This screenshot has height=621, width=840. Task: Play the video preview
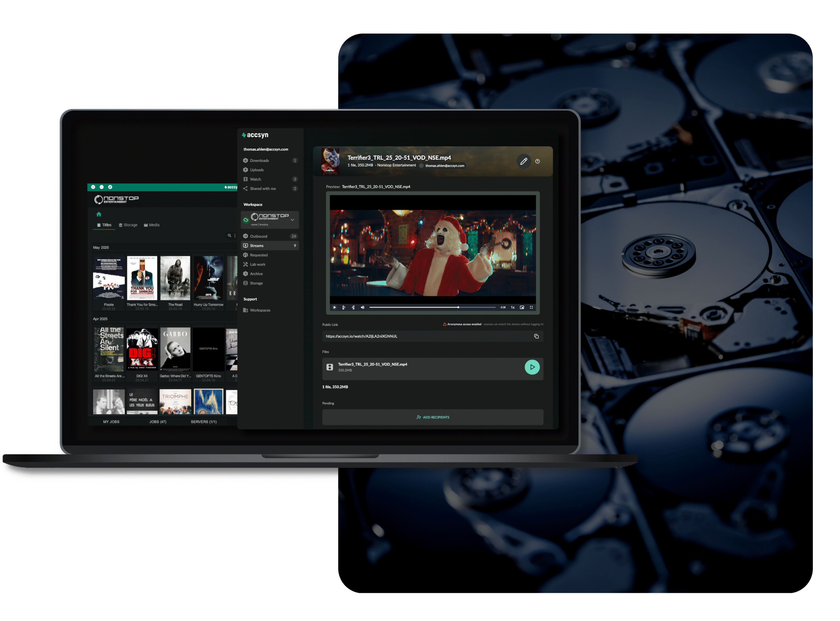coord(334,308)
